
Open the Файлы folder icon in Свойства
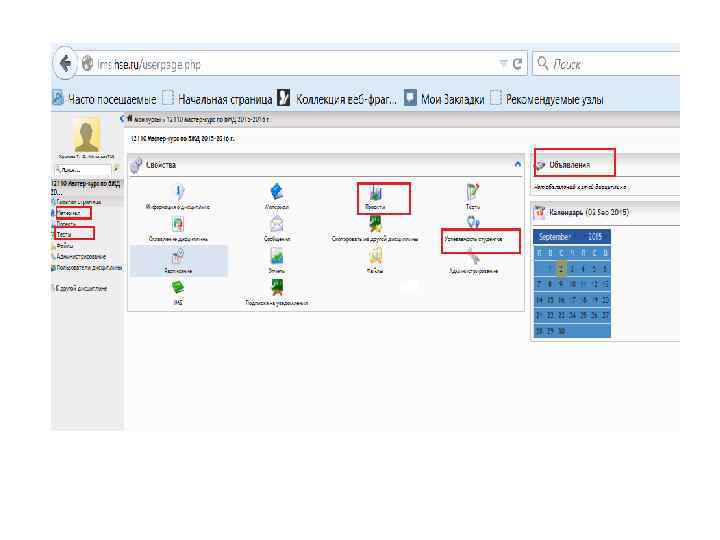click(376, 256)
